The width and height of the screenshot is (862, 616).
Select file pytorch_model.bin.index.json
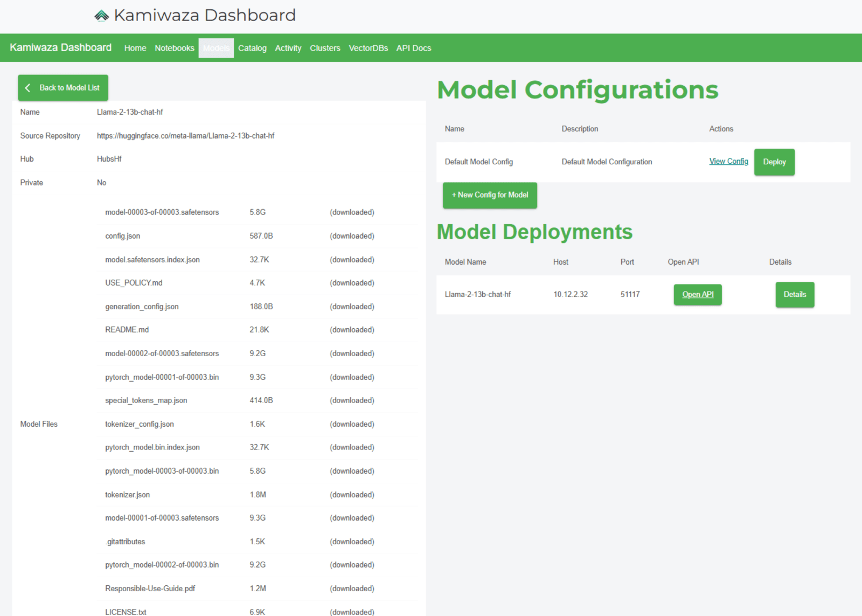(x=152, y=447)
